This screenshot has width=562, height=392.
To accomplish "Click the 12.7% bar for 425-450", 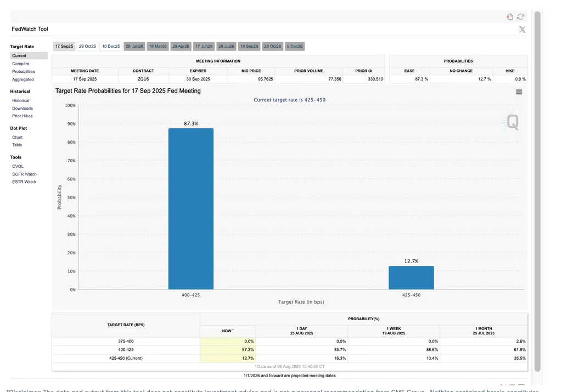I will coord(411,277).
